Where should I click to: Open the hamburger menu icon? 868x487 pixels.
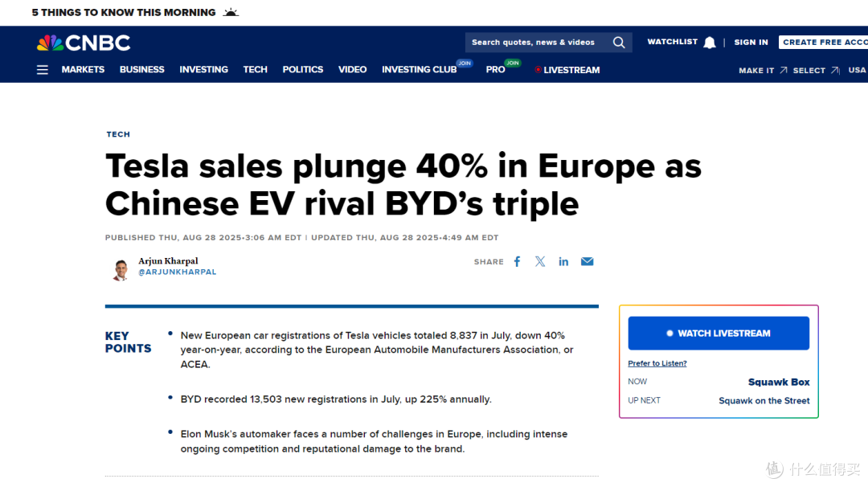(x=43, y=70)
